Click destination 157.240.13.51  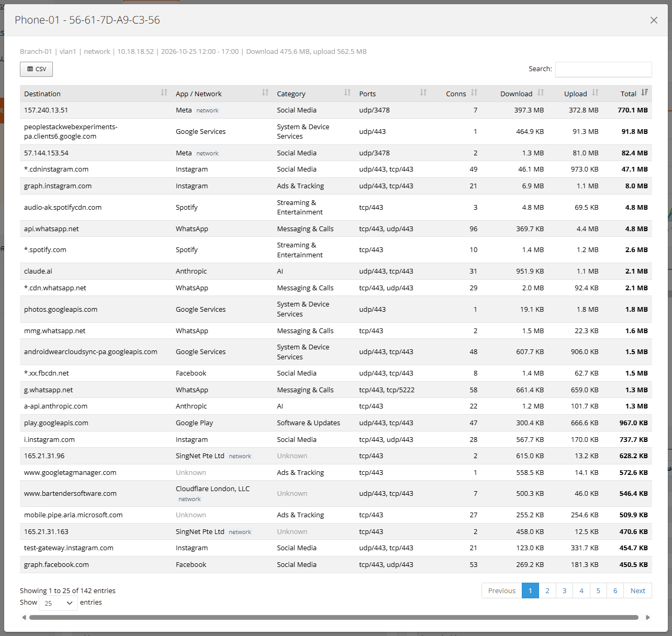tap(46, 110)
